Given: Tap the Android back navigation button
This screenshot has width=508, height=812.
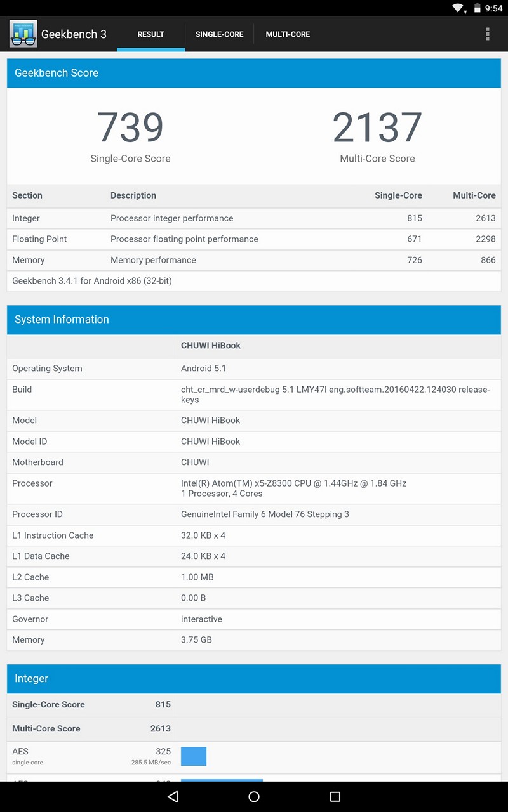Looking at the screenshot, I should (x=173, y=797).
